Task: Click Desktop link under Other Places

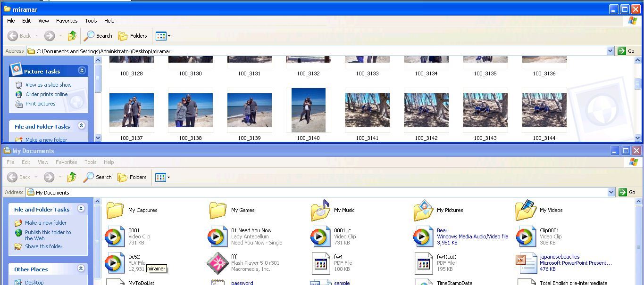Action: coord(34,283)
